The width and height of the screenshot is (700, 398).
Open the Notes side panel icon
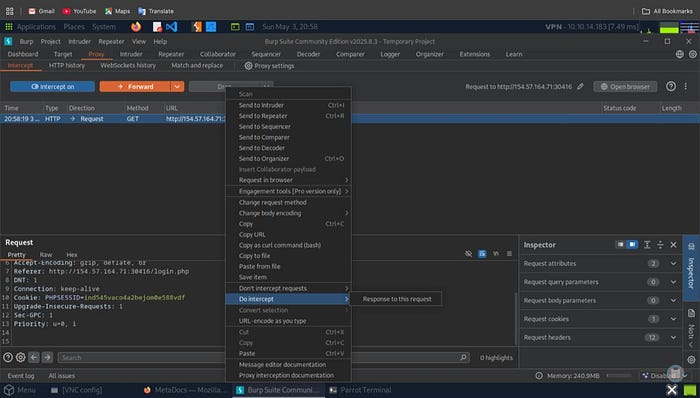click(691, 313)
